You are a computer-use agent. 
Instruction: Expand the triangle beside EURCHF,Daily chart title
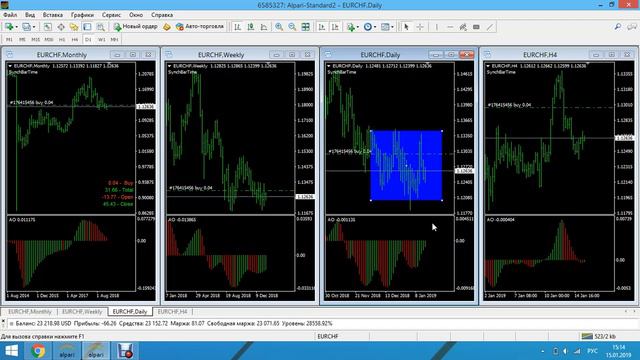click(x=329, y=66)
